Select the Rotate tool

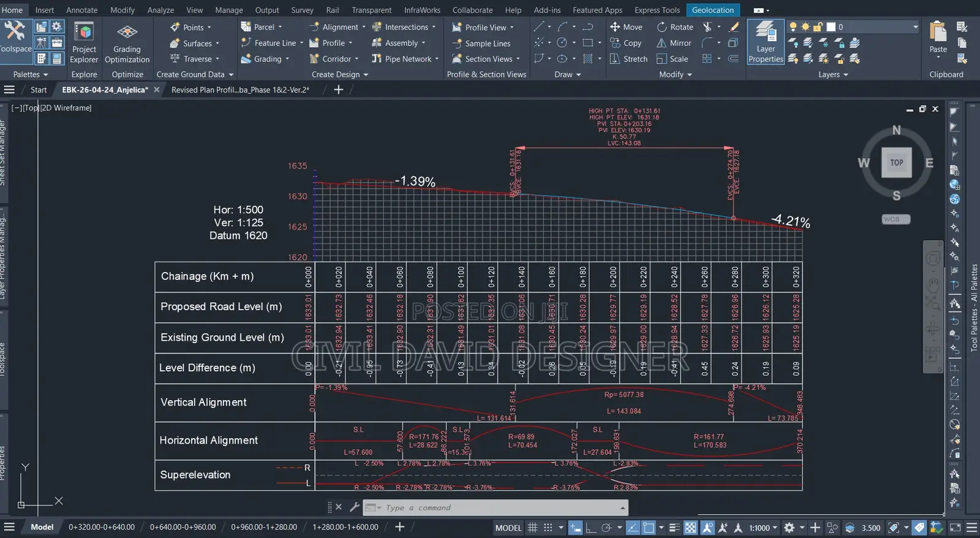(x=675, y=27)
